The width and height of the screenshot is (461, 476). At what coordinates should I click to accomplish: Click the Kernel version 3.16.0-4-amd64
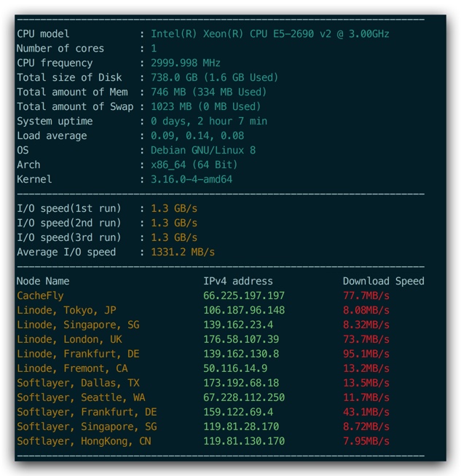(x=192, y=179)
